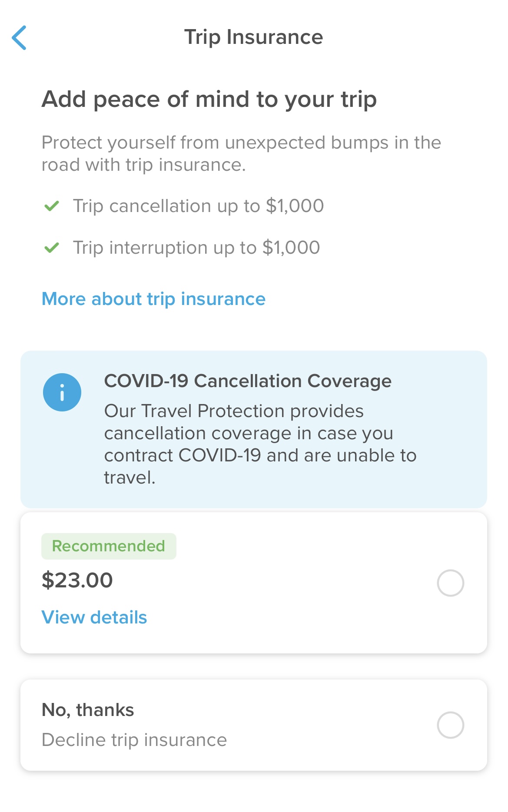508x812 pixels.
Task: Select the No, thanks radio button
Action: coord(450,725)
